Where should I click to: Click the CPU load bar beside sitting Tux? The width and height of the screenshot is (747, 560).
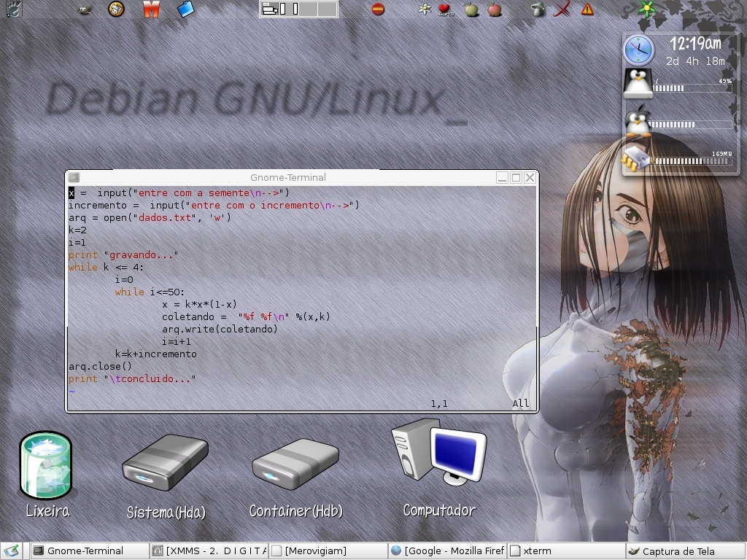pos(691,125)
